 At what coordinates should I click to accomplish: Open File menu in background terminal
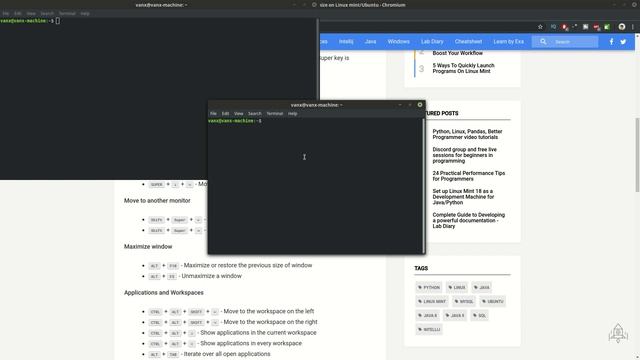coord(6,13)
